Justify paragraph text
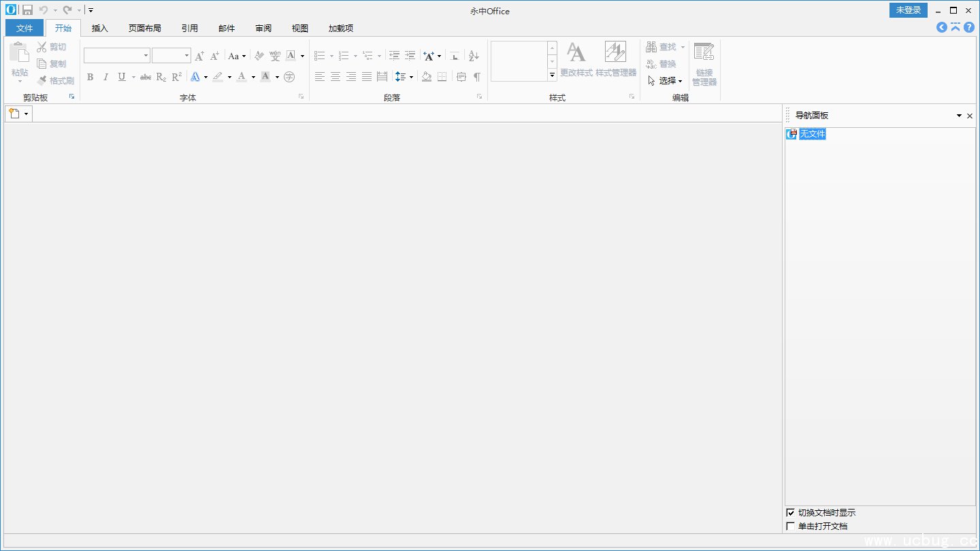Image resolution: width=980 pixels, height=551 pixels. [x=367, y=77]
